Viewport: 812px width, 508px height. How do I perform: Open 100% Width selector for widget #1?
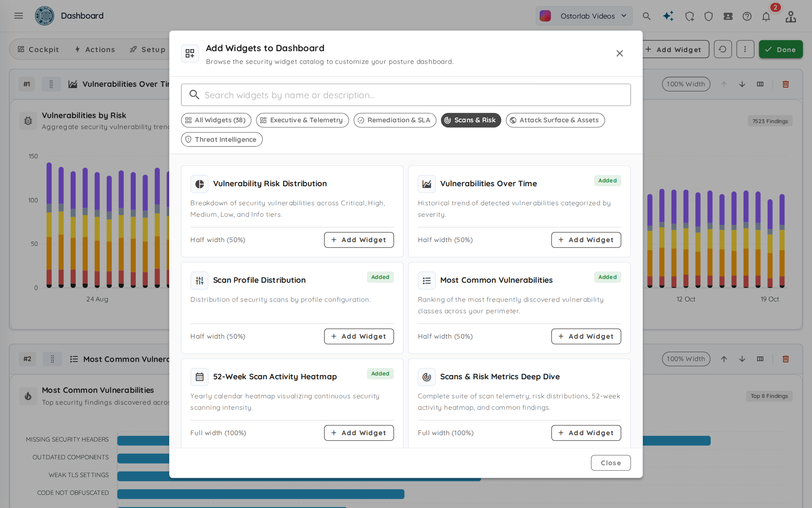pyautogui.click(x=686, y=84)
